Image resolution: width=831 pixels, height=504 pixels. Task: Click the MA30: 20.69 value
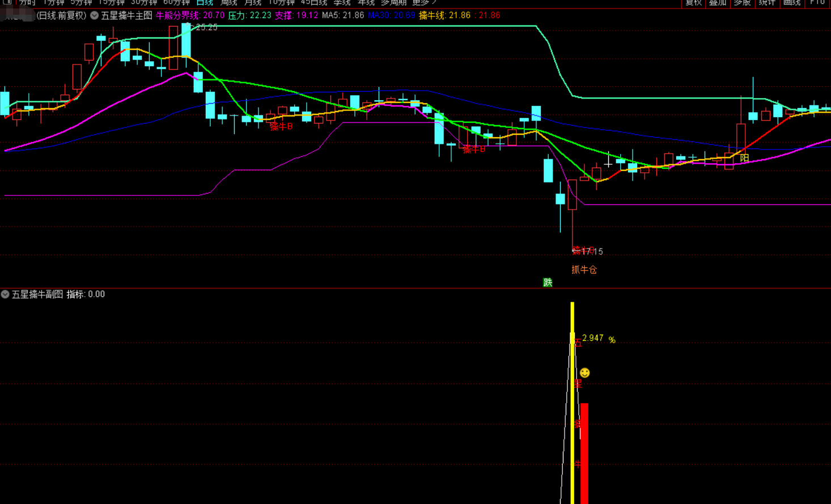coord(392,16)
